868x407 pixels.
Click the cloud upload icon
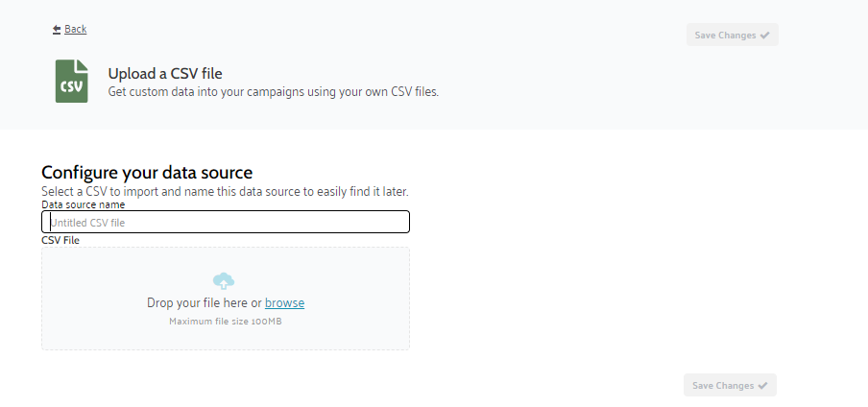coord(224,280)
